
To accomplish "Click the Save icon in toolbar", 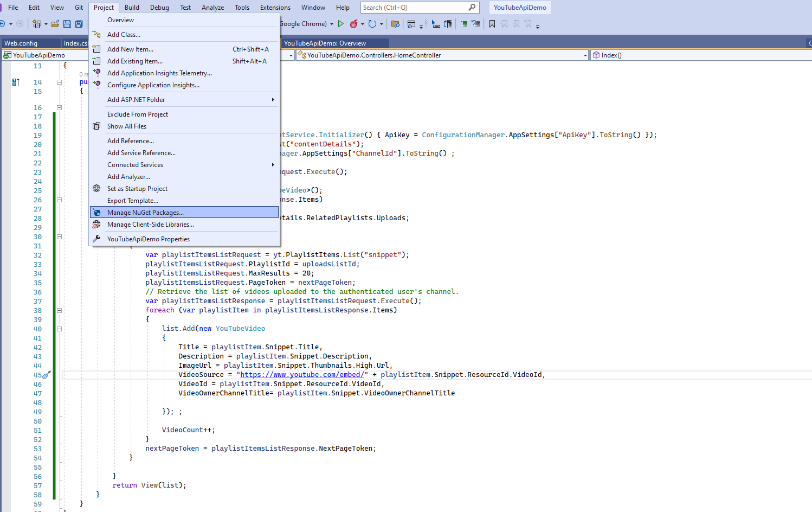I will (67, 24).
